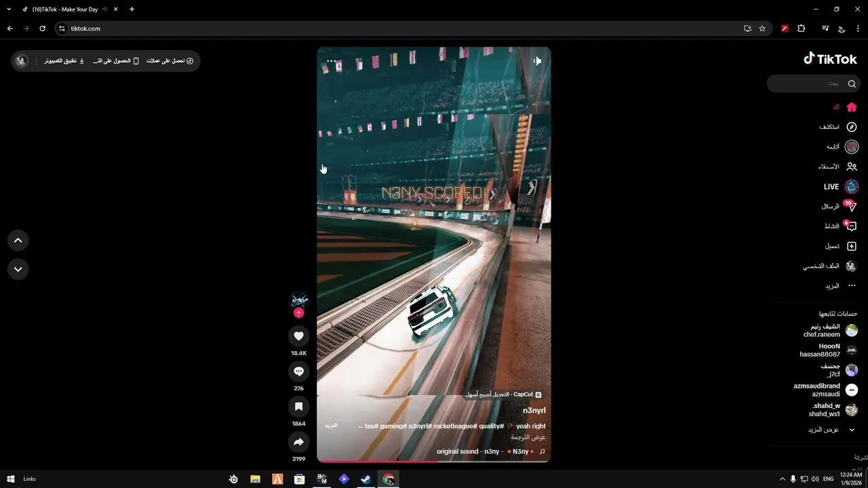Viewport: 868px width, 488px height.
Task: Show hidden system tray icons
Action: click(782, 479)
